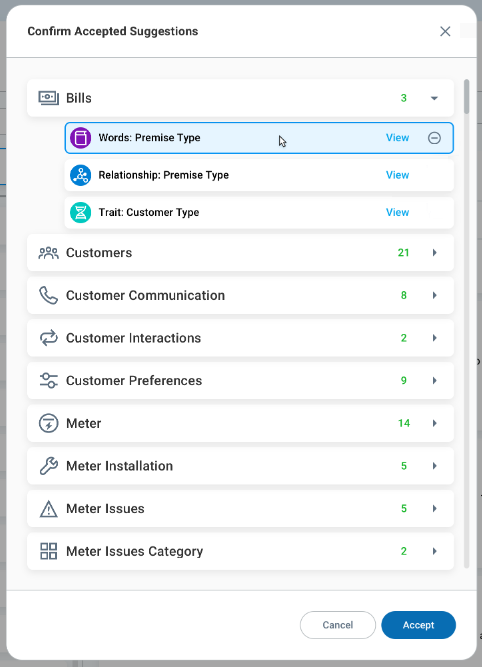Expand the Customer Preferences arrow
The image size is (482, 667).
tap(434, 380)
